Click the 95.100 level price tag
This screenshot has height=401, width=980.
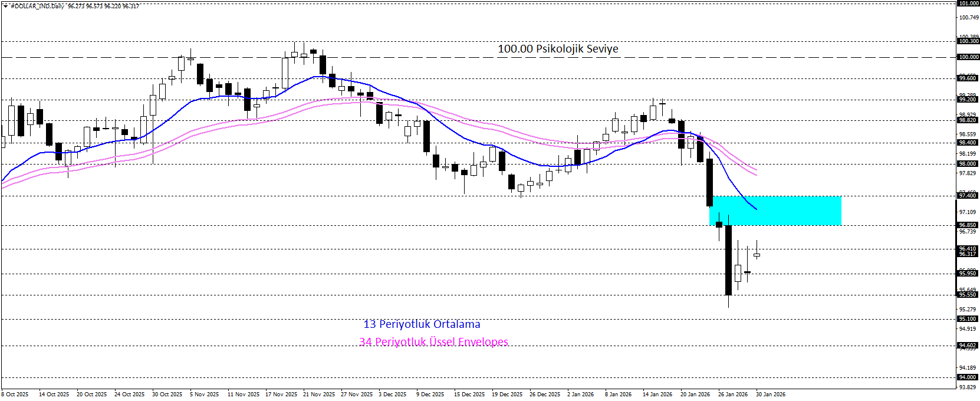pos(968,319)
